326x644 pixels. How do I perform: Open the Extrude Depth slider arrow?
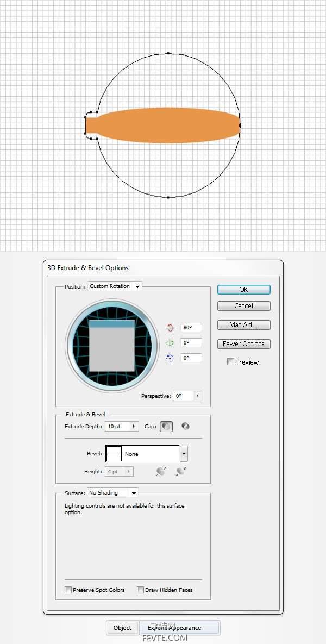pyautogui.click(x=134, y=426)
